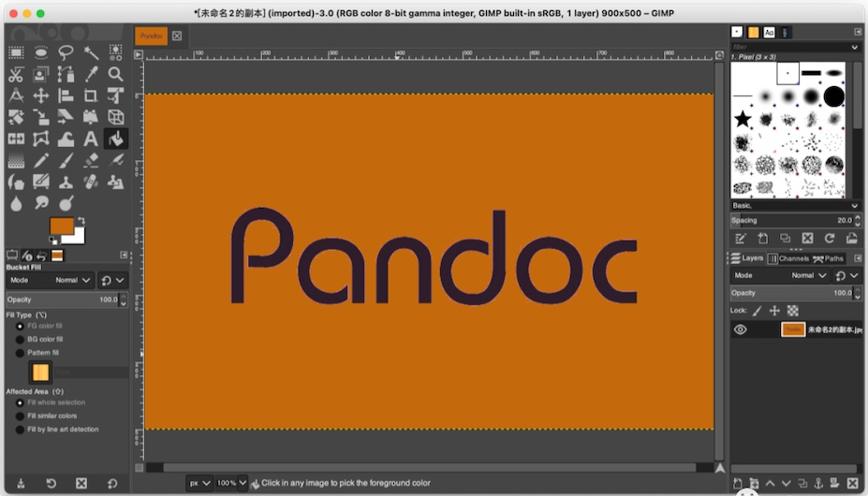
Task: Select the Free Select lasso tool
Action: [x=66, y=52]
